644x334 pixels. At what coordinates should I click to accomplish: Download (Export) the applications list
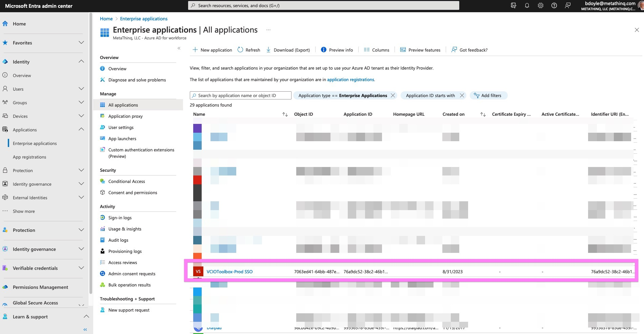(288, 50)
